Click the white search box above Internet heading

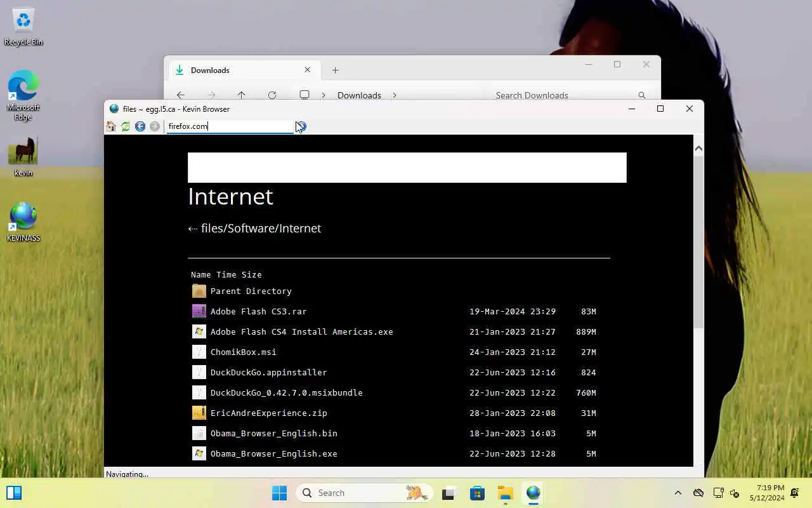tap(407, 168)
